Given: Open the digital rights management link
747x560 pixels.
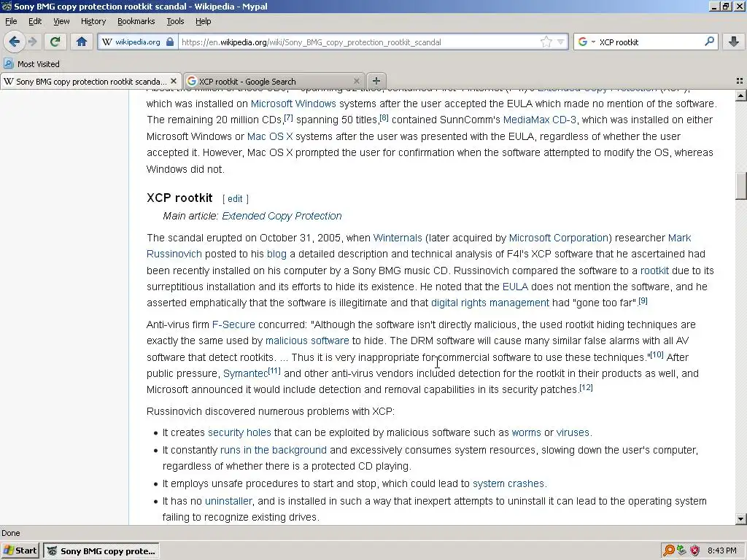Looking at the screenshot, I should click(490, 303).
